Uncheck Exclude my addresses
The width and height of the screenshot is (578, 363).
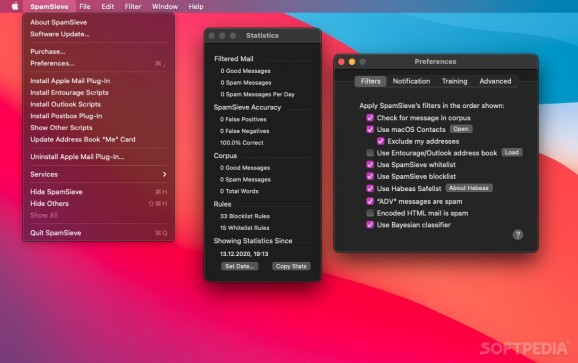380,141
